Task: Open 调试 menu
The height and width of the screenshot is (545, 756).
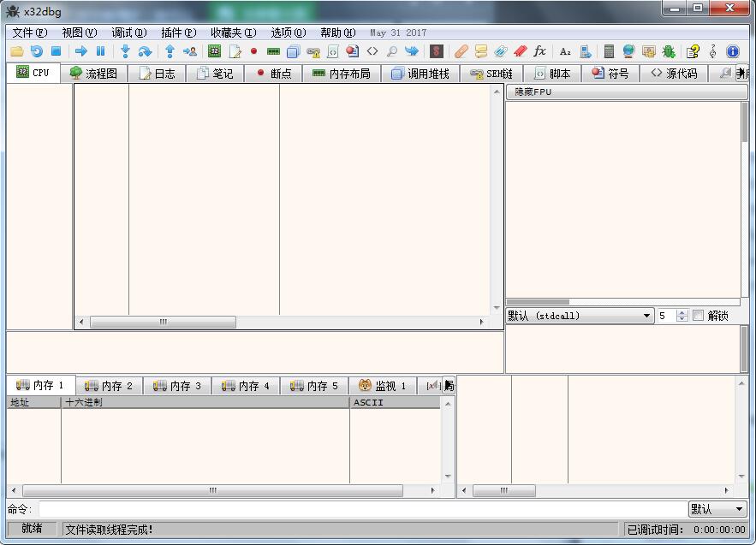Action: click(129, 33)
